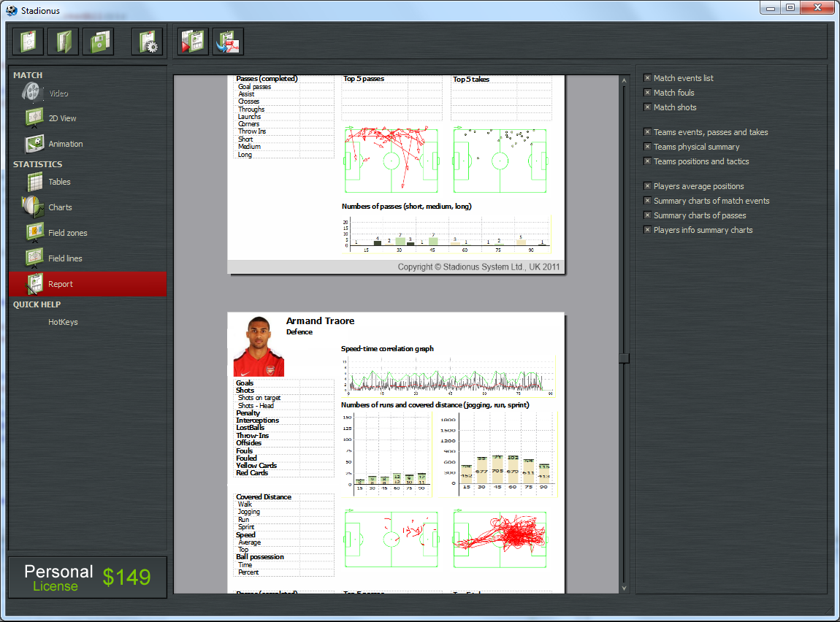Select Field zones in sidebar
This screenshot has height=622, width=840.
pyautogui.click(x=67, y=233)
